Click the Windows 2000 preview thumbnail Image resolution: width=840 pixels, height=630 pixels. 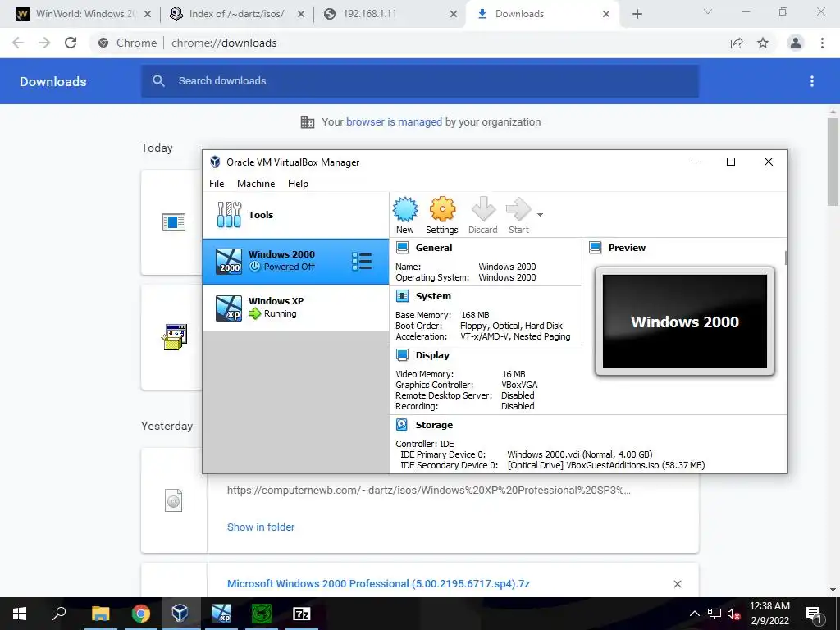[x=685, y=322]
